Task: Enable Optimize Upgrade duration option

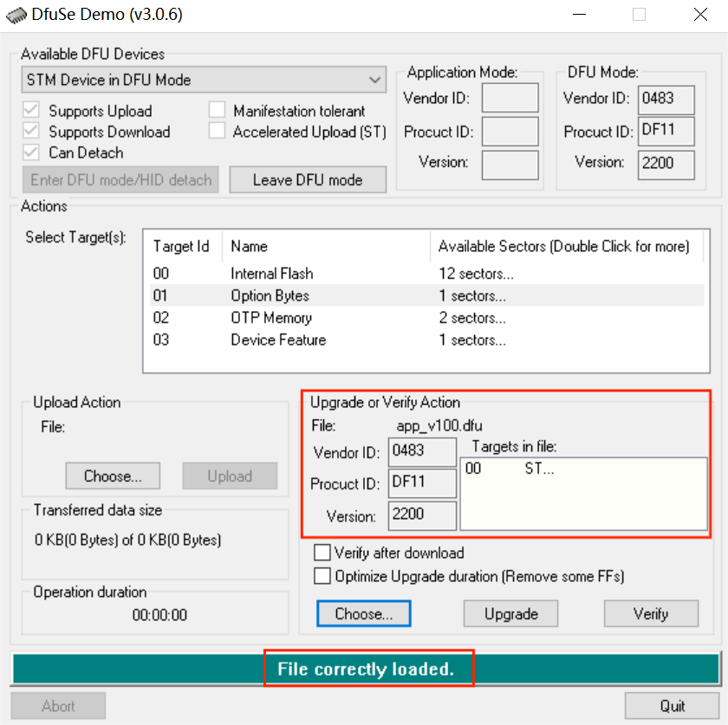Action: 322,576
